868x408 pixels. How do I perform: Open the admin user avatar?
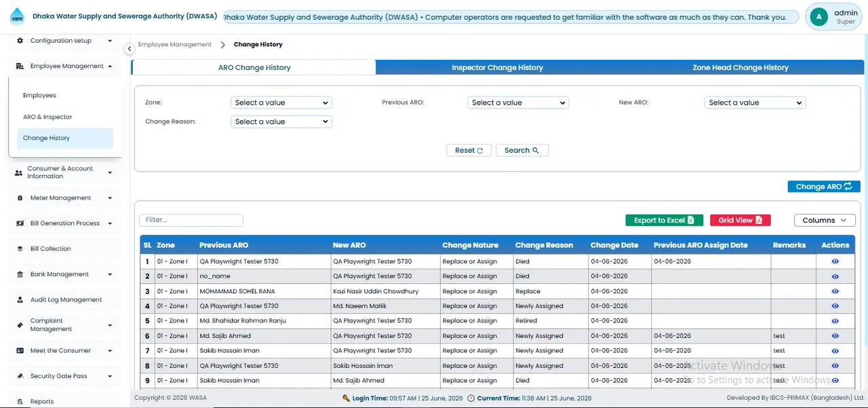click(x=818, y=17)
